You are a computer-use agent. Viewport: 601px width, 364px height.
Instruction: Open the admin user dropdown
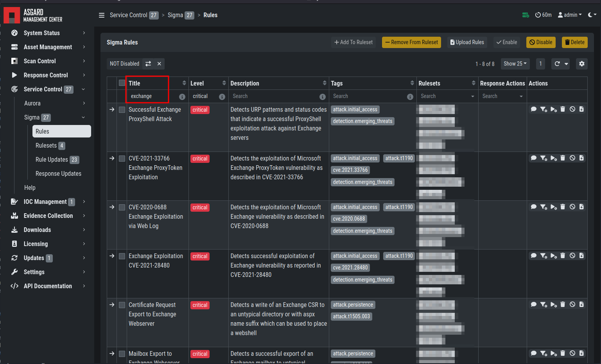[570, 15]
